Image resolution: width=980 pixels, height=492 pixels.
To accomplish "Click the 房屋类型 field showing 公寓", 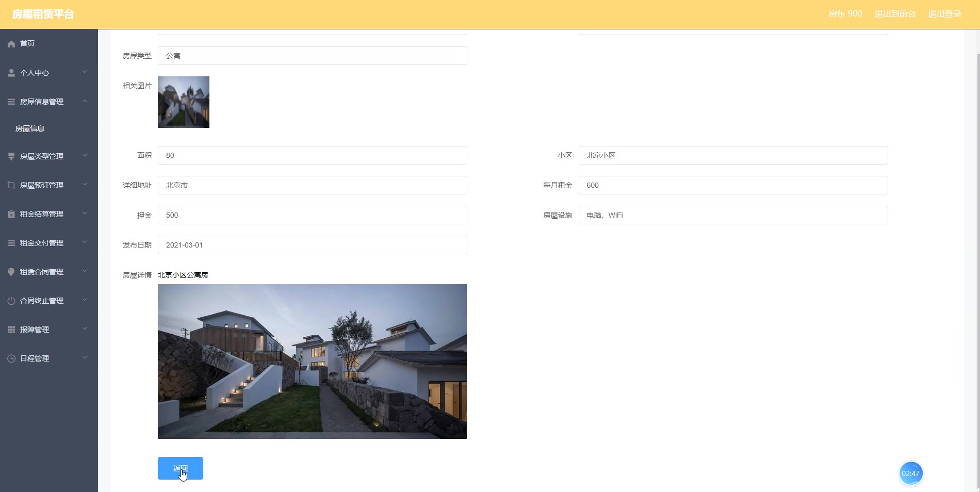I will coord(312,56).
